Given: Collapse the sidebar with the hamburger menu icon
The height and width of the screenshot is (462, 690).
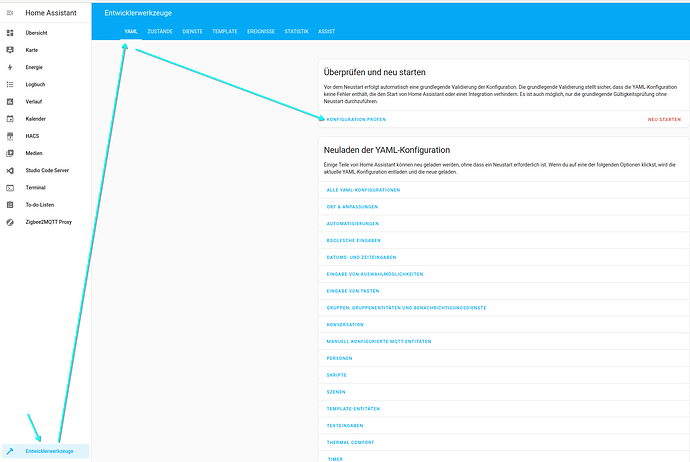Looking at the screenshot, I should click(x=10, y=12).
